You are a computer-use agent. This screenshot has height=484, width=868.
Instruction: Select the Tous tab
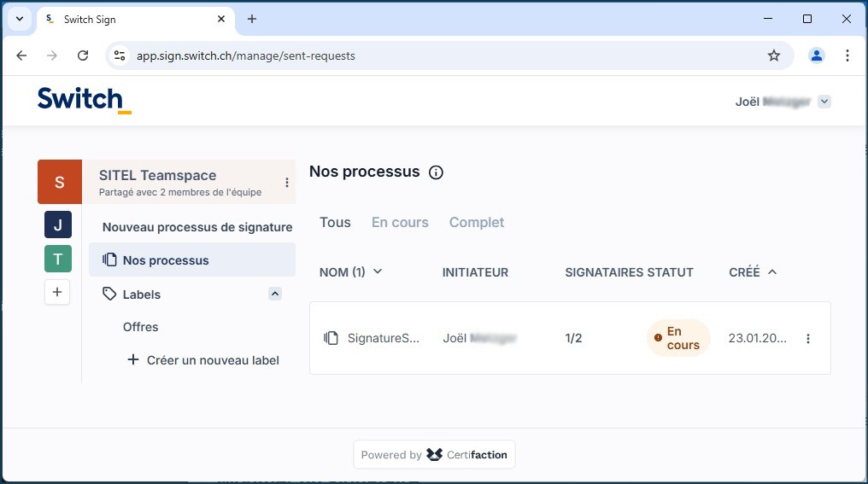coord(335,222)
